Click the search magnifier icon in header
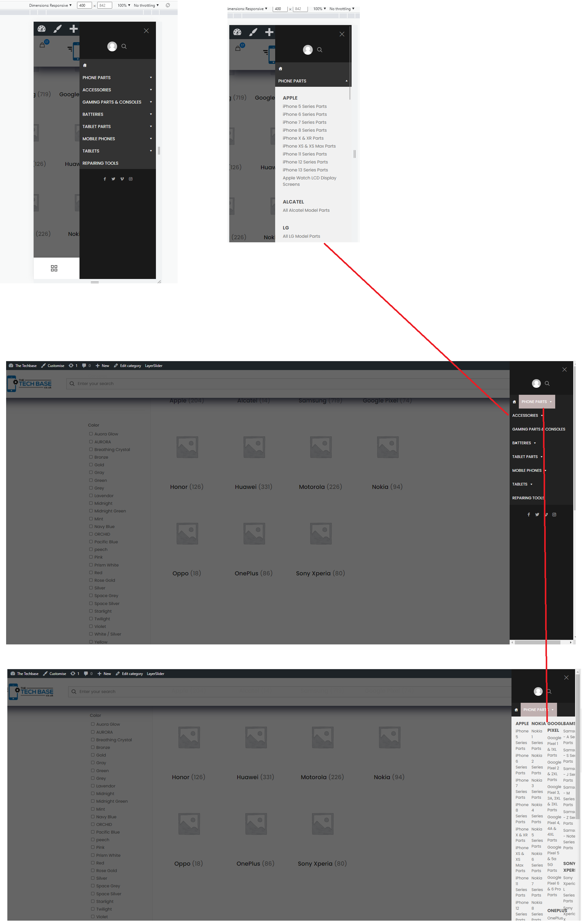This screenshot has height=924, width=587. (548, 383)
